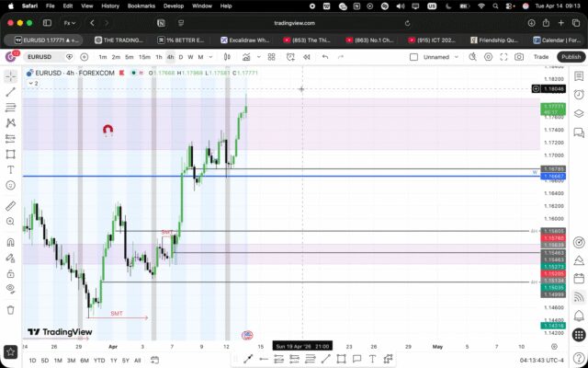Select the Text annotation tool
The width and height of the screenshot is (588, 368).
pos(10,168)
